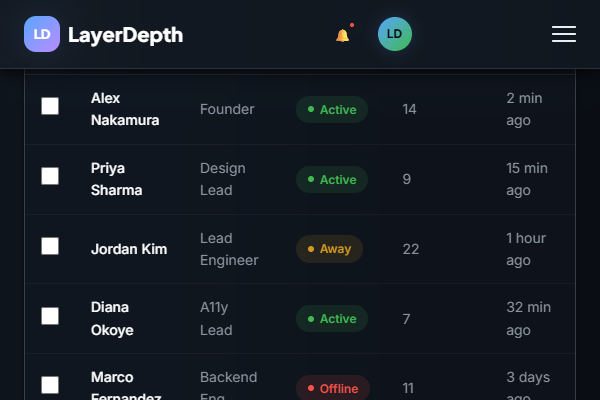Screen dimensions: 600x400
Task: Click the Lead Engineer role cell
Action: pos(229,249)
